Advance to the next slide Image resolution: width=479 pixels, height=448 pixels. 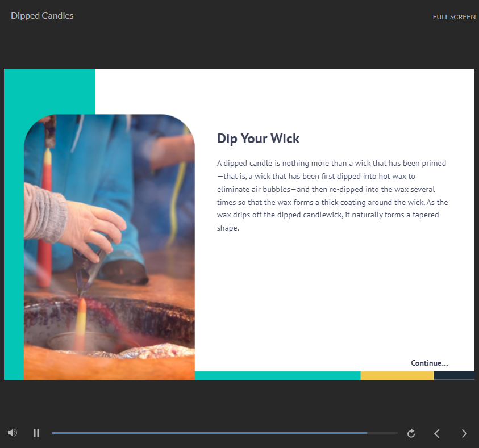click(x=464, y=434)
